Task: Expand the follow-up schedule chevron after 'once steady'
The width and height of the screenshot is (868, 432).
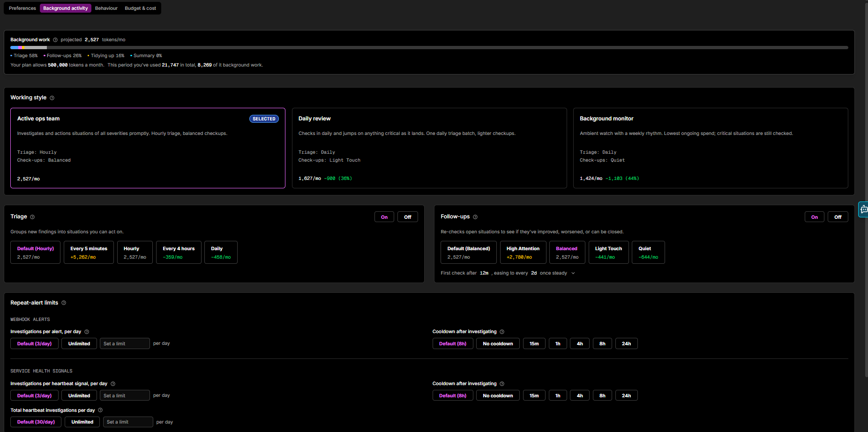Action: click(573, 273)
